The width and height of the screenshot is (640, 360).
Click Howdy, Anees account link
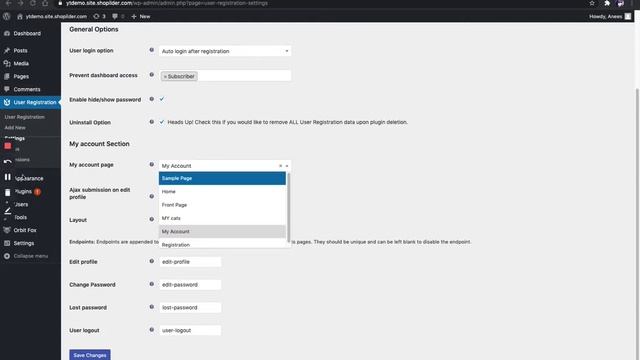(x=606, y=16)
